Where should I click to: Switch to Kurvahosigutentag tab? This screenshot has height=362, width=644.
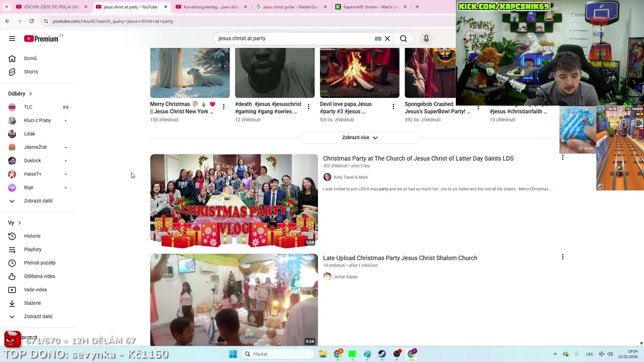coord(211,7)
